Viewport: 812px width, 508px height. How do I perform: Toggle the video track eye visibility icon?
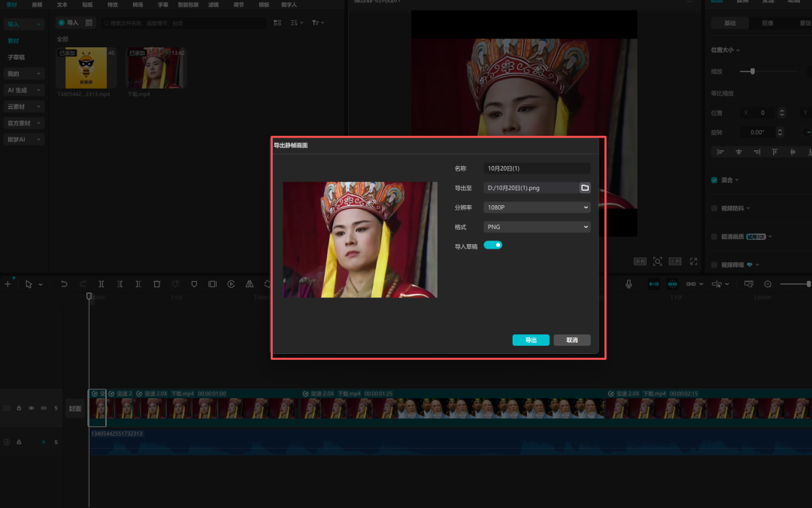pos(31,408)
